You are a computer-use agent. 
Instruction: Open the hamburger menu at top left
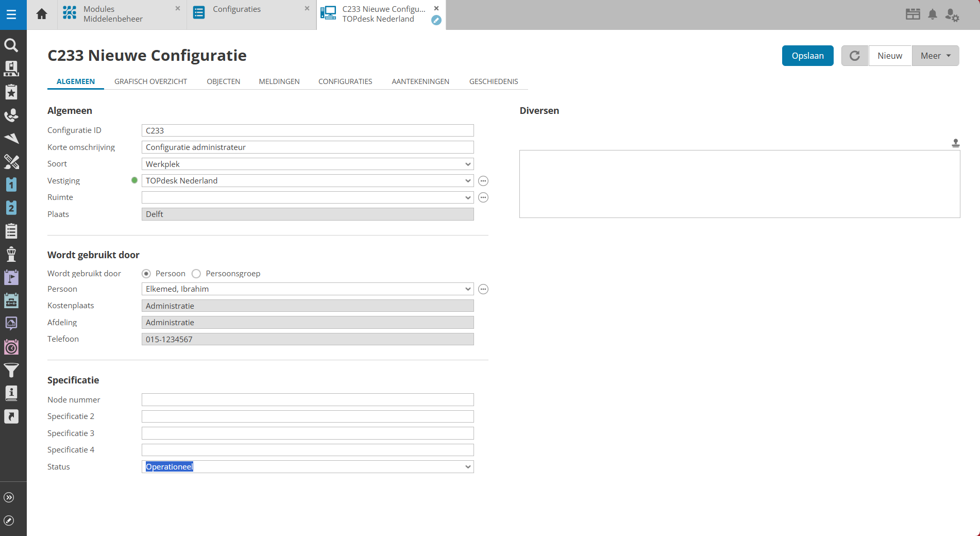[11, 14]
